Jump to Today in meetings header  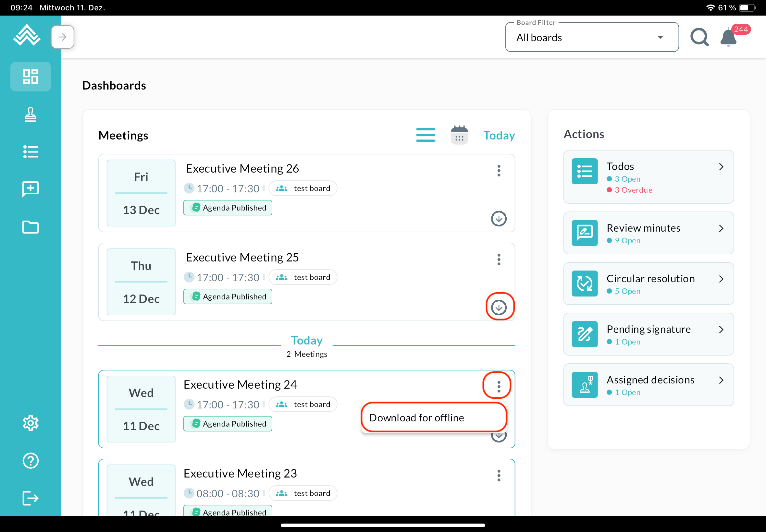[499, 135]
